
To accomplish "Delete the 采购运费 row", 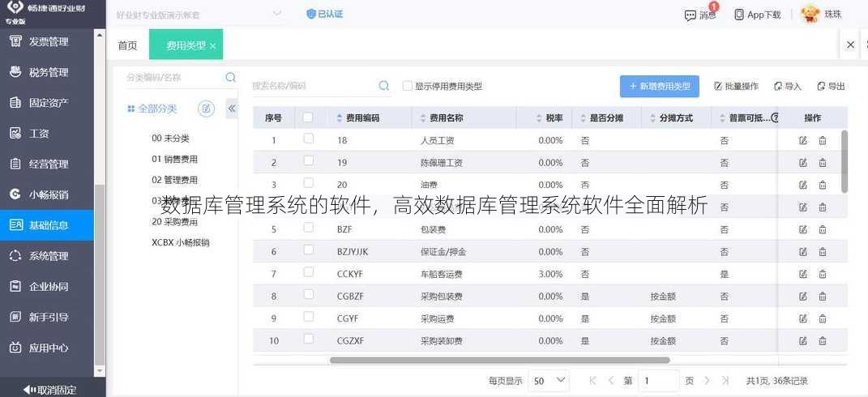I will coord(823,318).
